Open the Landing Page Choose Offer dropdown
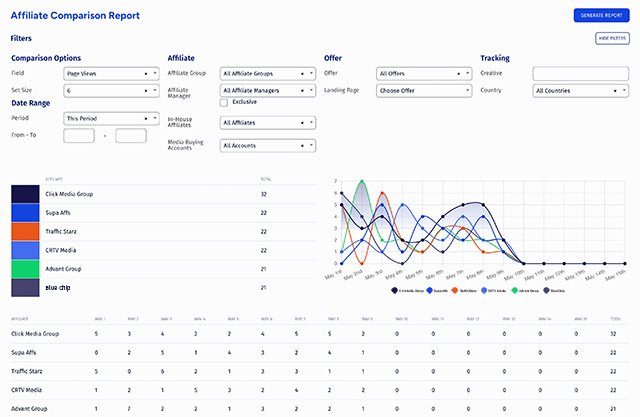This screenshot has height=417, width=640. [424, 90]
